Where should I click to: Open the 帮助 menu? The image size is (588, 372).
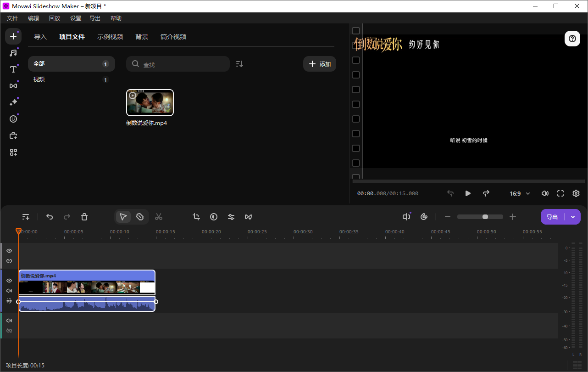click(116, 18)
